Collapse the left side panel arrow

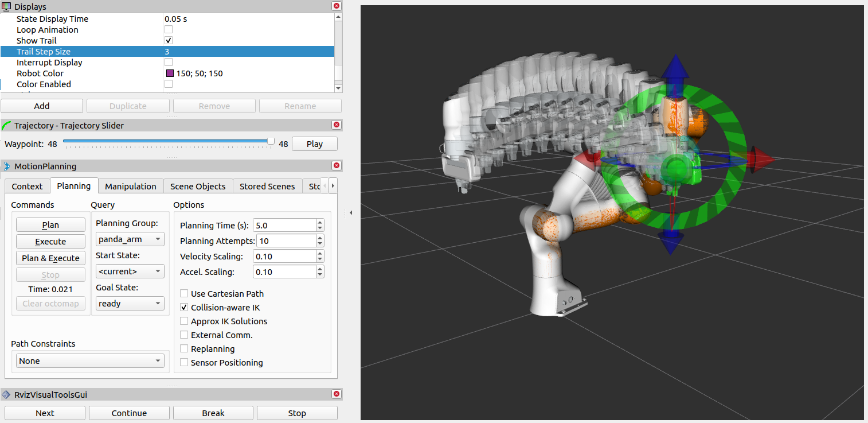(350, 213)
